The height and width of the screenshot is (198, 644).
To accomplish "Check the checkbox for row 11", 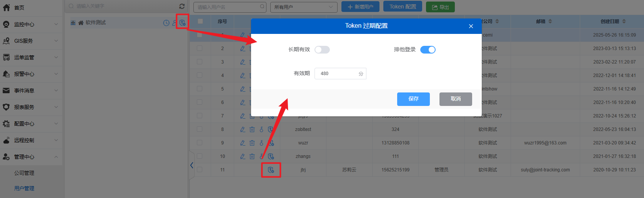I will [200, 169].
